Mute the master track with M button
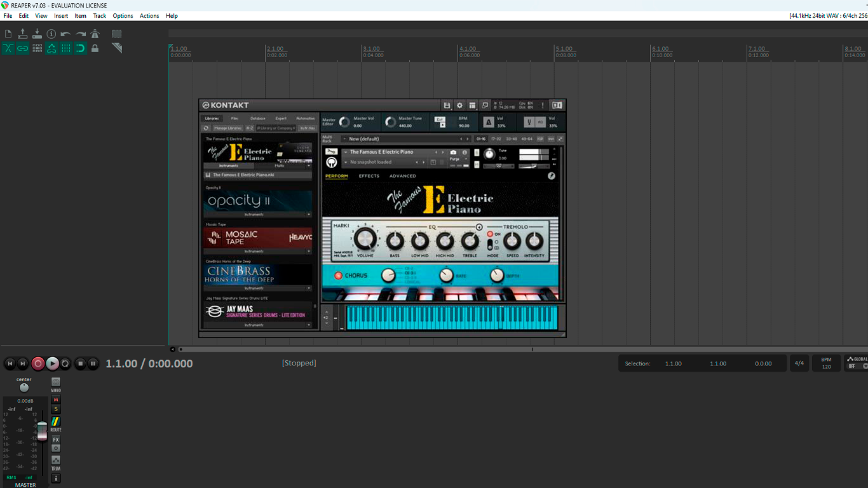The height and width of the screenshot is (488, 868). 56,400
